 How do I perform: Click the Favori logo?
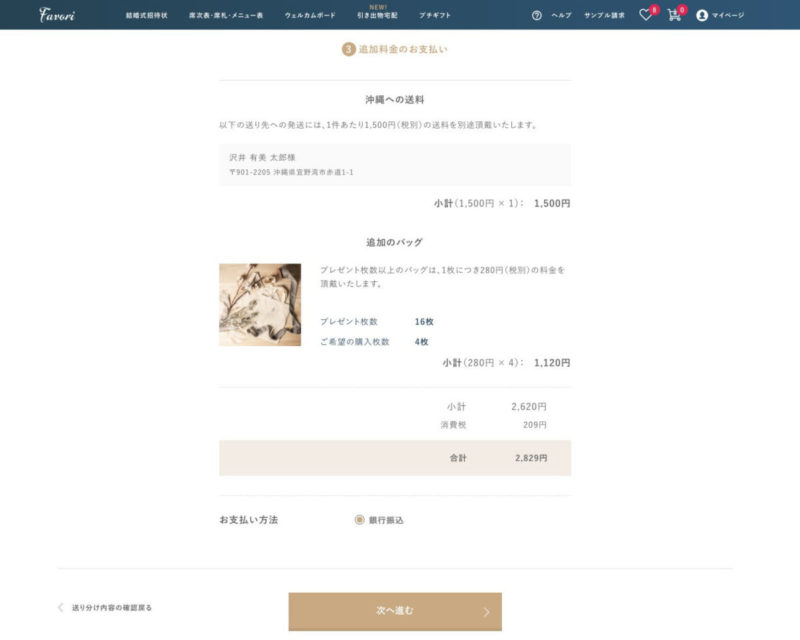(x=57, y=14)
